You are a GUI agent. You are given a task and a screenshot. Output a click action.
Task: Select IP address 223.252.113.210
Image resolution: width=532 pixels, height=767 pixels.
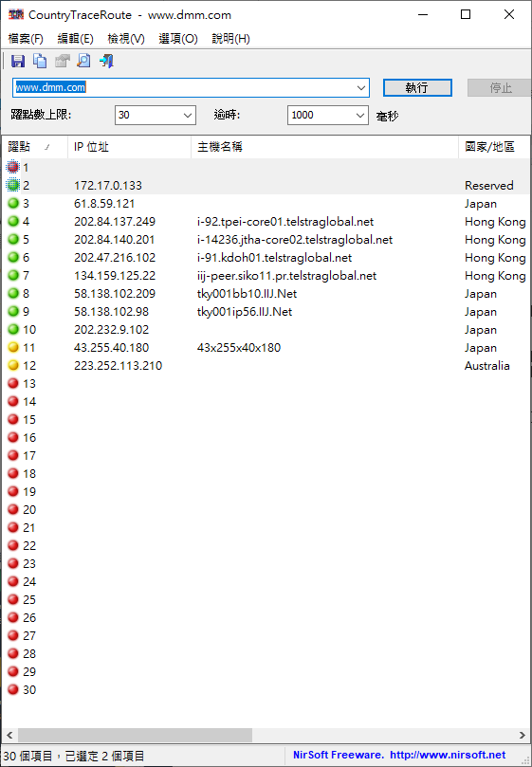(118, 366)
